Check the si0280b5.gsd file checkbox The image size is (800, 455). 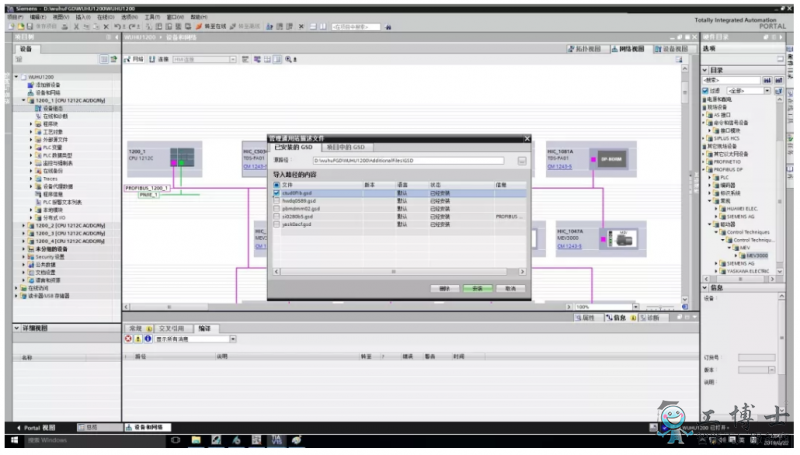[277, 216]
